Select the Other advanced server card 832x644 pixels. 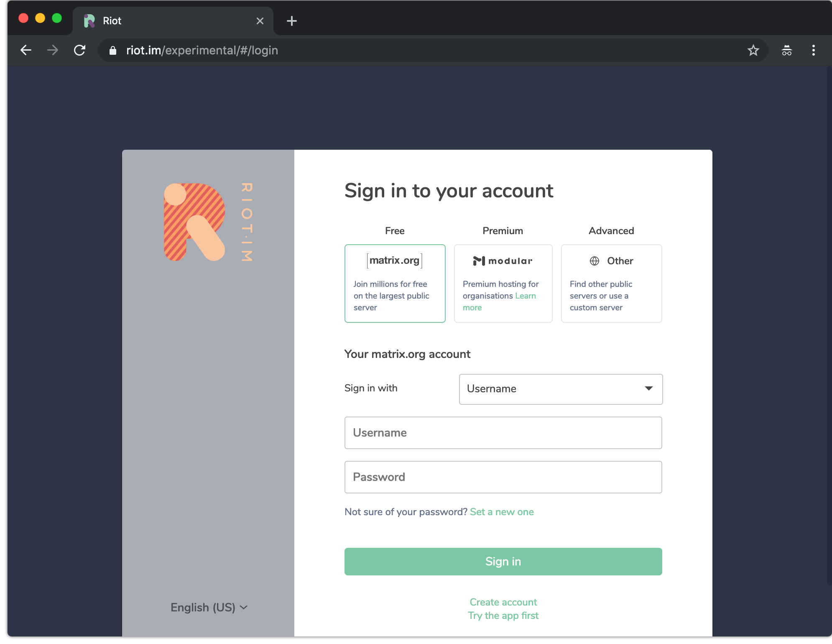pos(611,284)
